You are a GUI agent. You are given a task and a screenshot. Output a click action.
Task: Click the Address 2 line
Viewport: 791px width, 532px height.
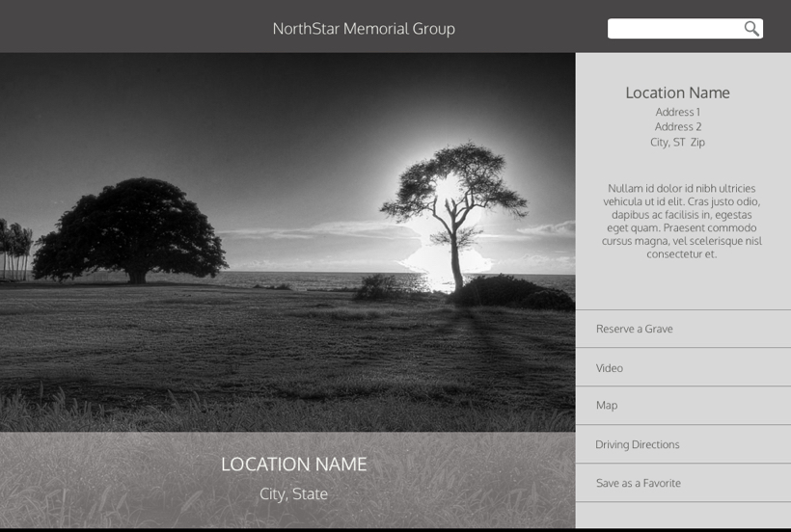point(677,126)
